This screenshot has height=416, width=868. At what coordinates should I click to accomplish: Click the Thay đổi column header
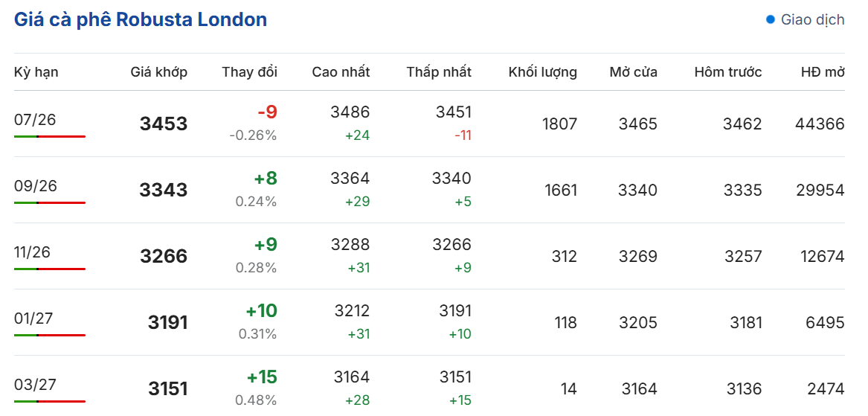coord(250,72)
